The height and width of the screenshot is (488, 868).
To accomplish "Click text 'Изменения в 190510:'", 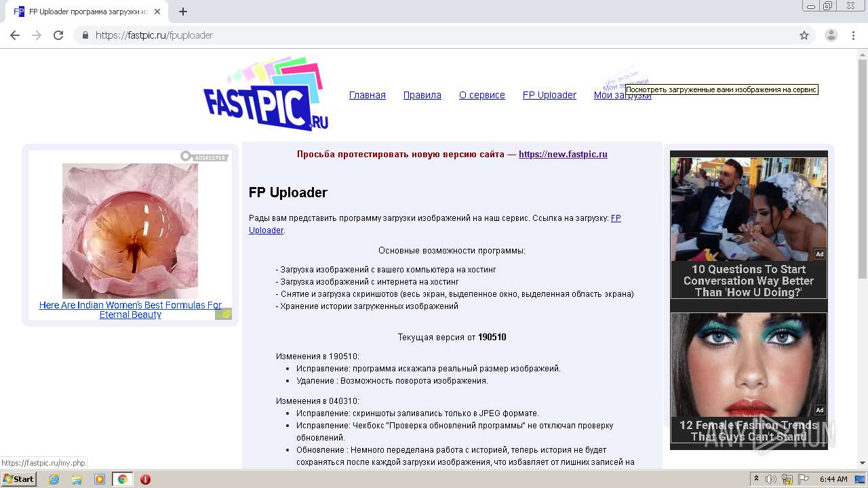I will (317, 357).
